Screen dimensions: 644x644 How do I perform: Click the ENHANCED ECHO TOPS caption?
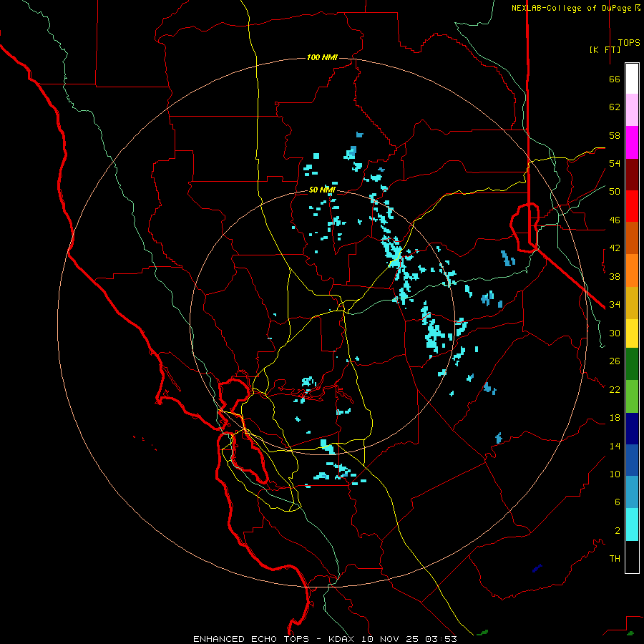point(251,639)
